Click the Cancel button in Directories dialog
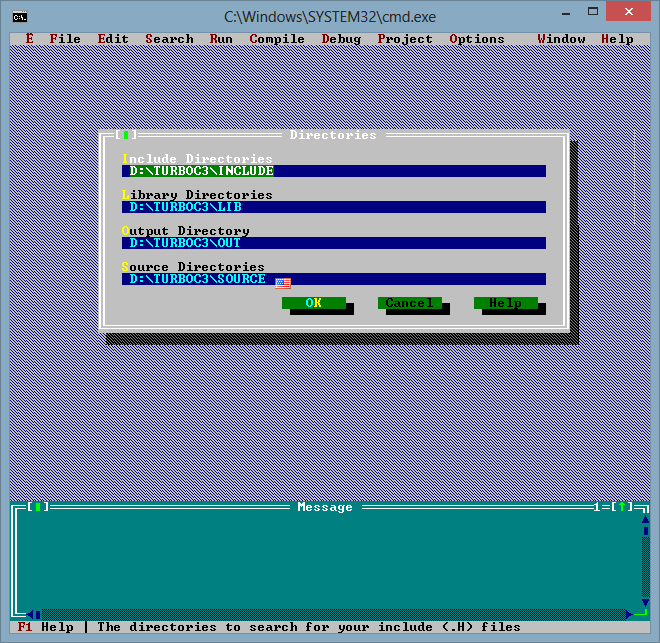660x643 pixels. point(410,303)
